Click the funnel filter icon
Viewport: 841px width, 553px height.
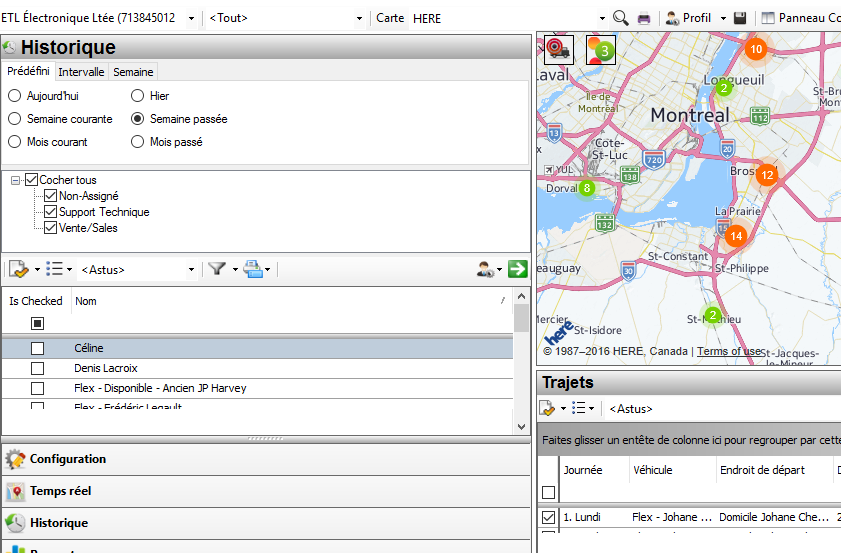point(216,269)
